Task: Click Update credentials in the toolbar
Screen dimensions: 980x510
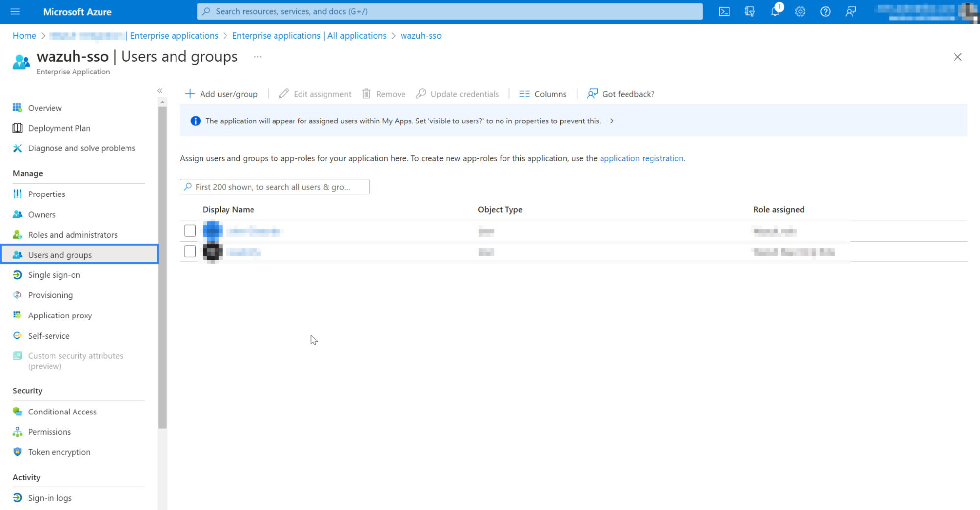Action: [457, 94]
